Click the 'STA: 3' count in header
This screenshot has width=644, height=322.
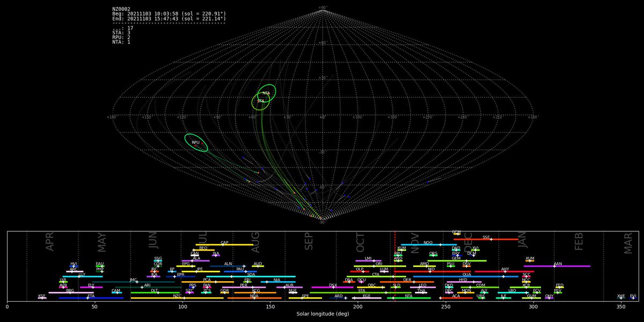tap(121, 33)
